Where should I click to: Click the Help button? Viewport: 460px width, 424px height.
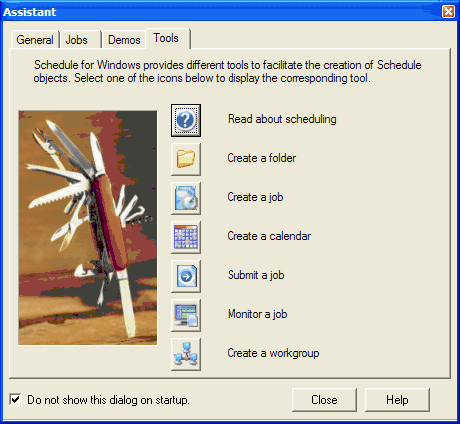coord(397,400)
